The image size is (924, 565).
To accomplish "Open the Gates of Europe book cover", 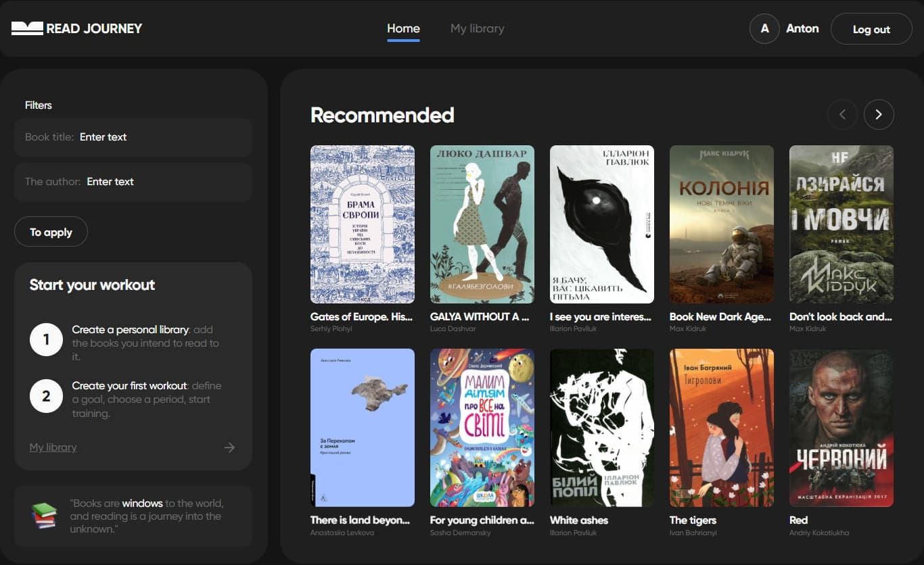I will click(x=363, y=224).
